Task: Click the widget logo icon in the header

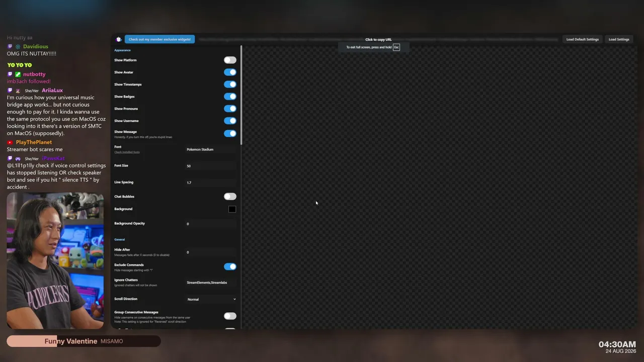Action: click(x=119, y=39)
